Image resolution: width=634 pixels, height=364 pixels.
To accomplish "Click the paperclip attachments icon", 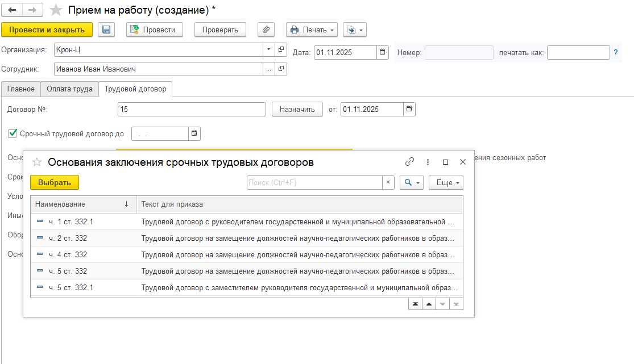I will pos(266,30).
